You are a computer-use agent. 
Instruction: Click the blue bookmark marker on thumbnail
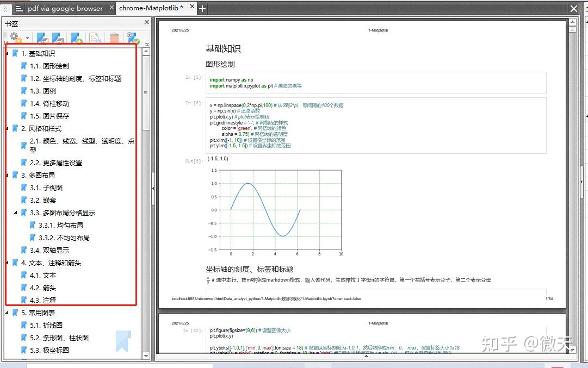(123, 341)
